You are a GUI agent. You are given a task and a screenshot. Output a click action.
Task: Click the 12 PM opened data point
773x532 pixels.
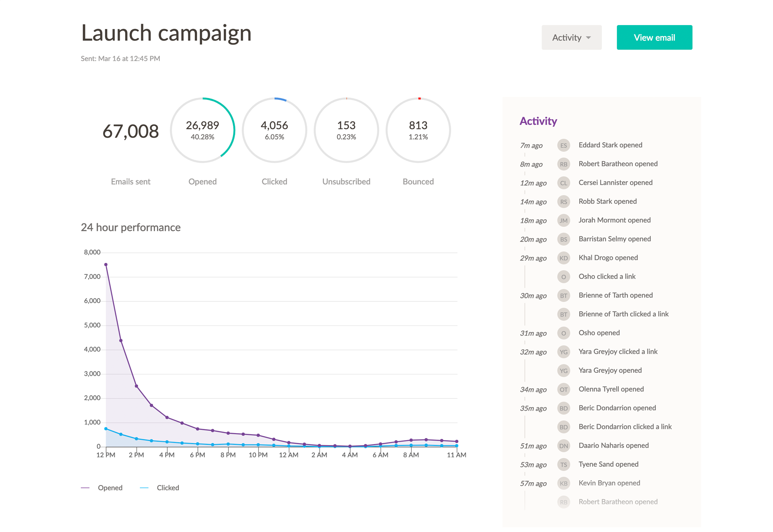(x=106, y=265)
